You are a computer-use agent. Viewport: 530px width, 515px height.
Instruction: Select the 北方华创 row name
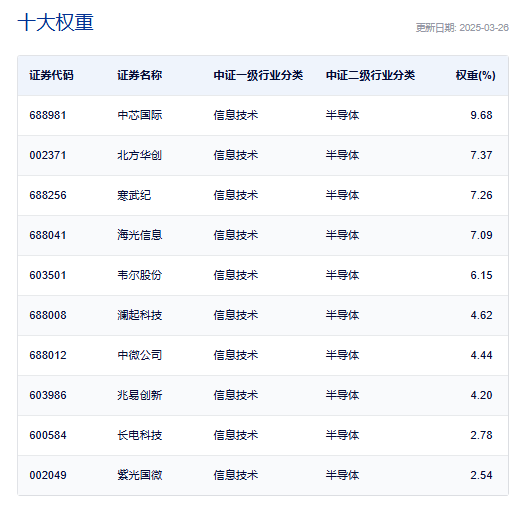(140, 155)
